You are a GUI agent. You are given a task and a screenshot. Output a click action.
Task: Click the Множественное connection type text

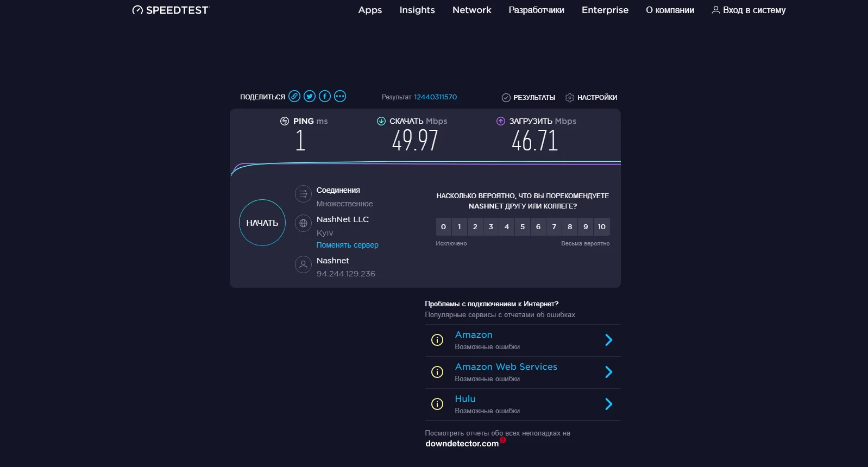coord(345,204)
